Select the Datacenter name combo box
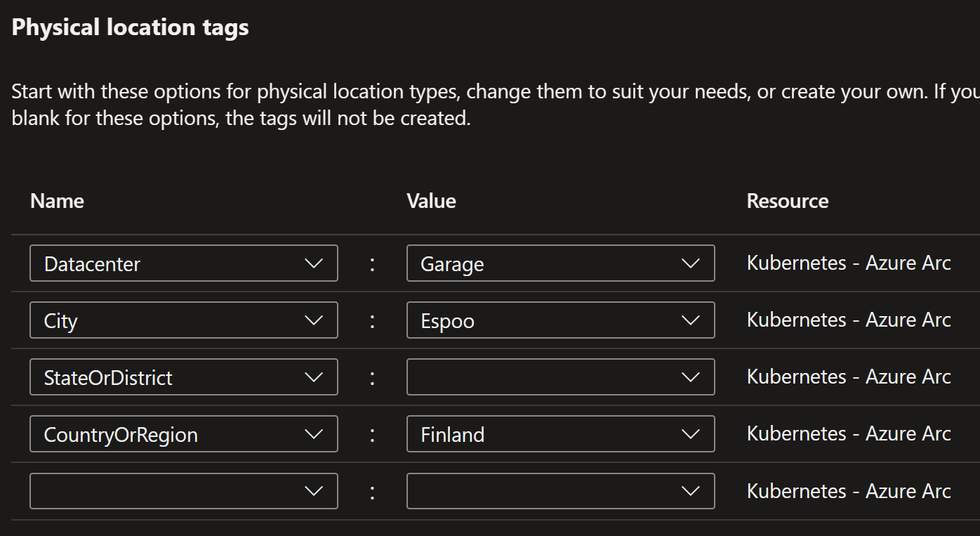Viewport: 980px width, 536px height. (x=184, y=263)
